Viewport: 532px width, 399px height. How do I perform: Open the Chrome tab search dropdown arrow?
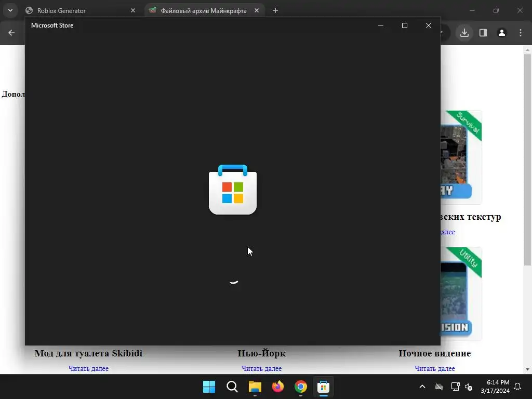pos(10,10)
